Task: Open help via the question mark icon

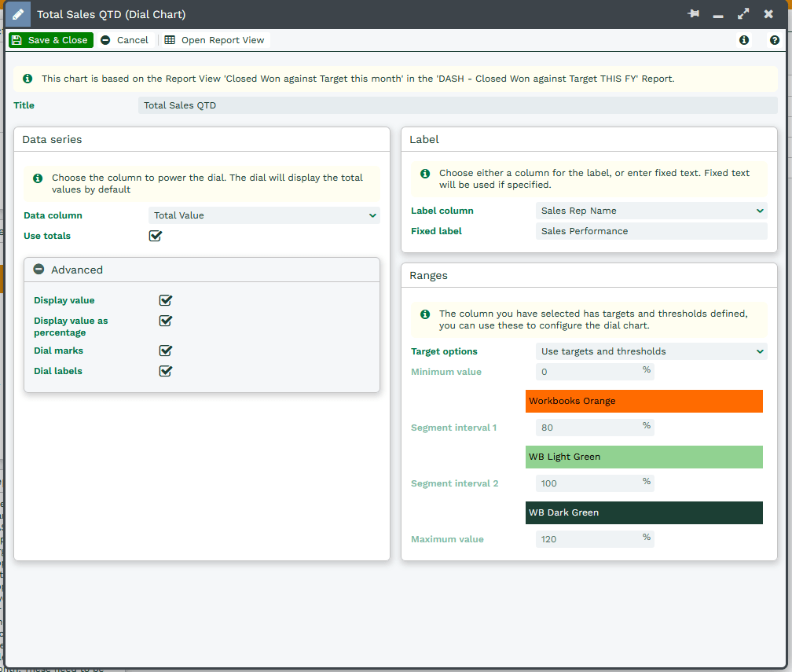Action: point(775,40)
